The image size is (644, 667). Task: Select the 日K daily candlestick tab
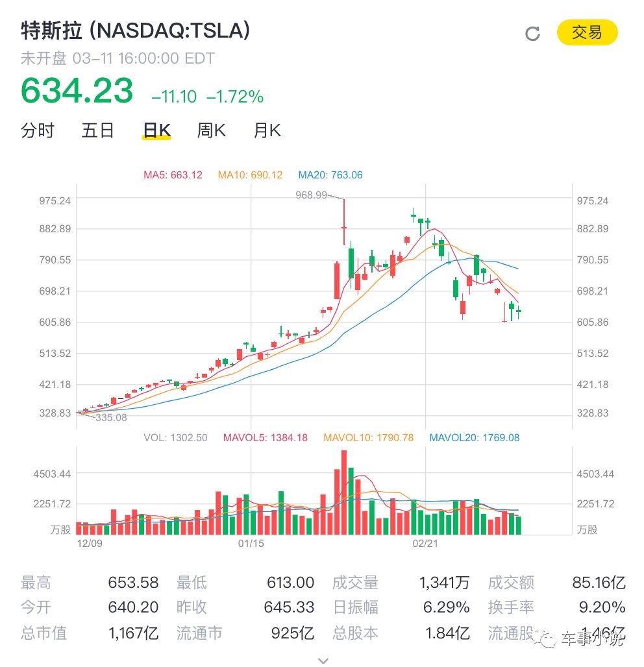tap(156, 130)
